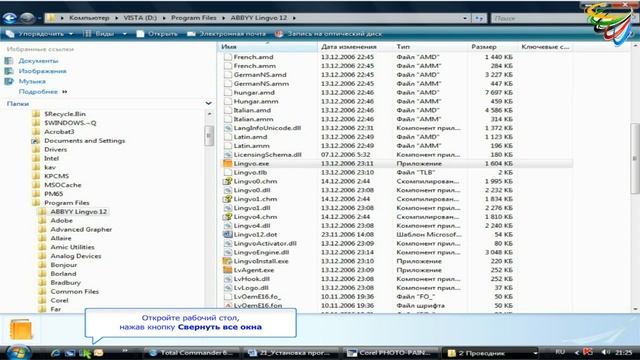Click the MSOCache folder icon in tree
Viewport: 640px width, 360px height.
36,185
